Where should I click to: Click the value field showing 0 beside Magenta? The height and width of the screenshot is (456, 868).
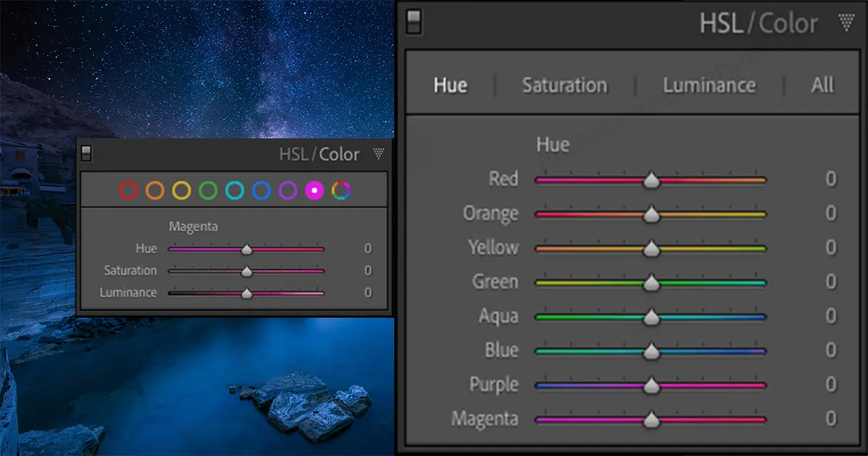coord(830,418)
